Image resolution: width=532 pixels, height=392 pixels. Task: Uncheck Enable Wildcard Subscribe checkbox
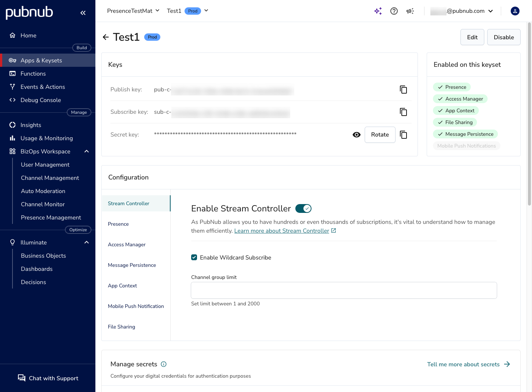point(194,257)
